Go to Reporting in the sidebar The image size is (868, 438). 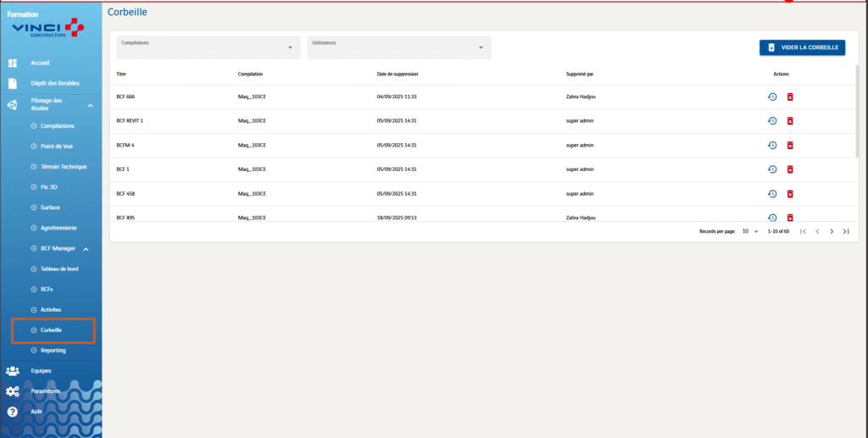click(53, 350)
